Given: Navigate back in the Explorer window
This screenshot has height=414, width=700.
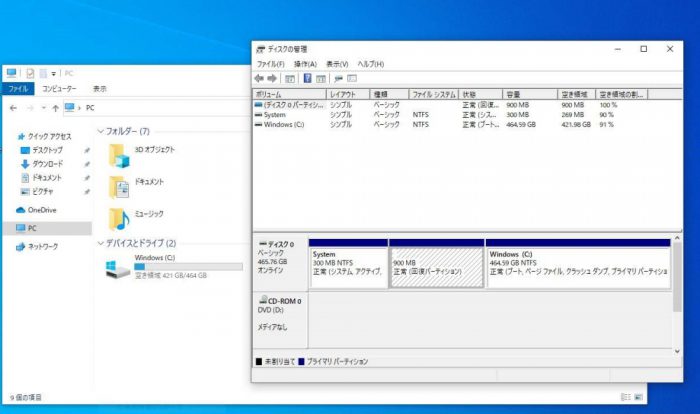Looking at the screenshot, I should point(13,108).
